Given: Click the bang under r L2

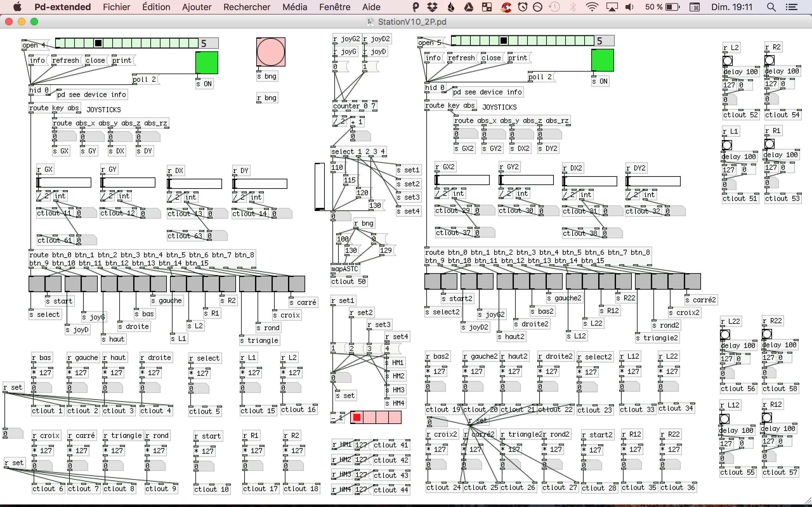Looking at the screenshot, I should [727, 61].
